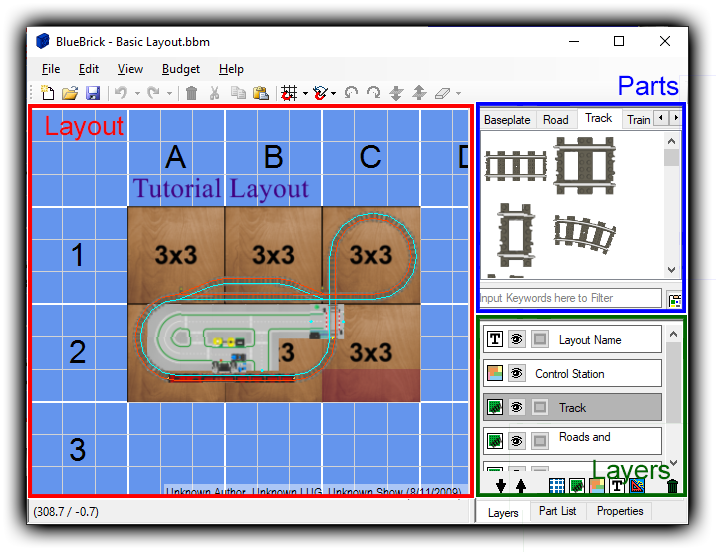Rotate selection counter-clockwise

tap(351, 93)
